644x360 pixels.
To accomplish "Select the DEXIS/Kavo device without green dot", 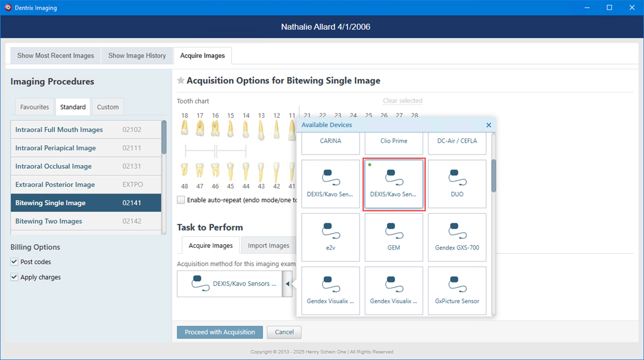I will (x=330, y=184).
